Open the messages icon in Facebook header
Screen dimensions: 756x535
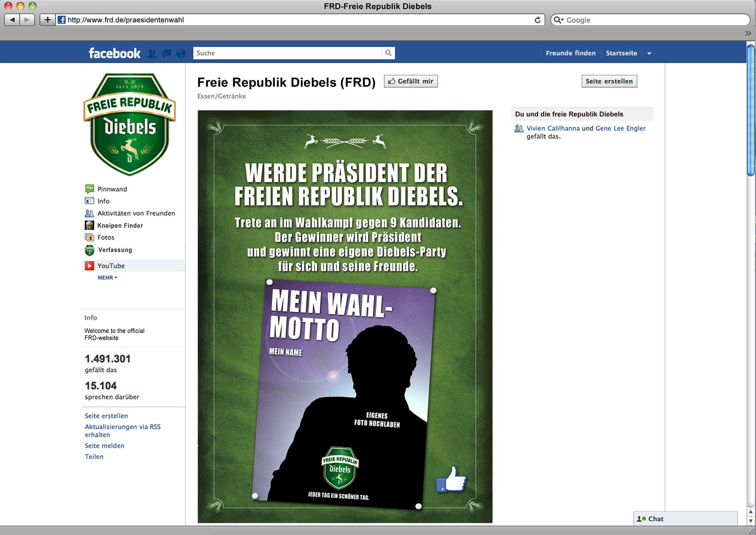pos(167,54)
